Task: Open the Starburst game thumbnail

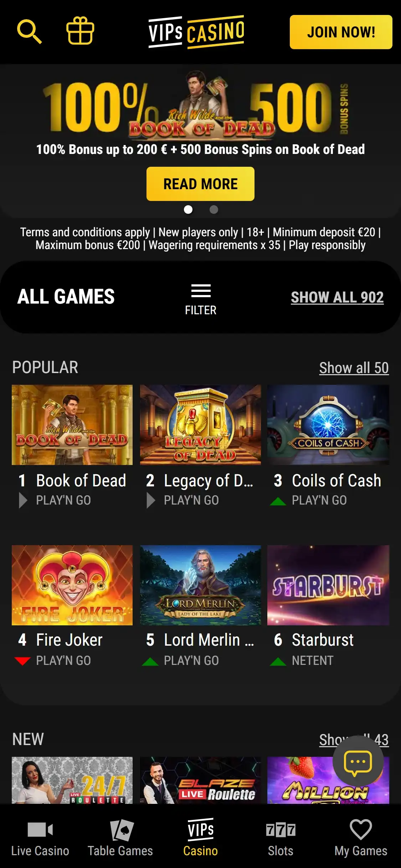Action: click(x=328, y=585)
